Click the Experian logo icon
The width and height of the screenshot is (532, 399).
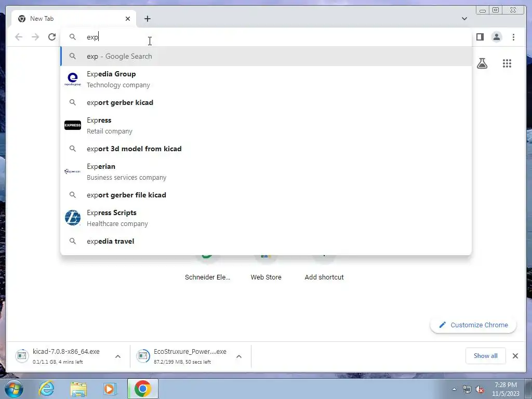point(73,171)
